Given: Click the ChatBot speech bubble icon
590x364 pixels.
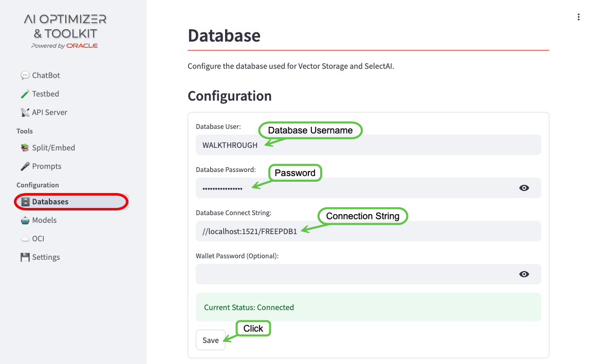Looking at the screenshot, I should [25, 75].
